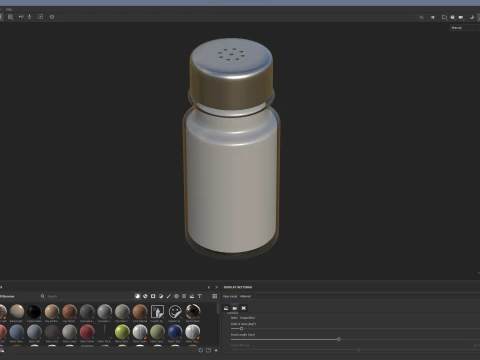Image resolution: width=480 pixels, height=360 pixels.
Task: Toggle the symmetry icon in top toolbar
Action: tap(21, 17)
